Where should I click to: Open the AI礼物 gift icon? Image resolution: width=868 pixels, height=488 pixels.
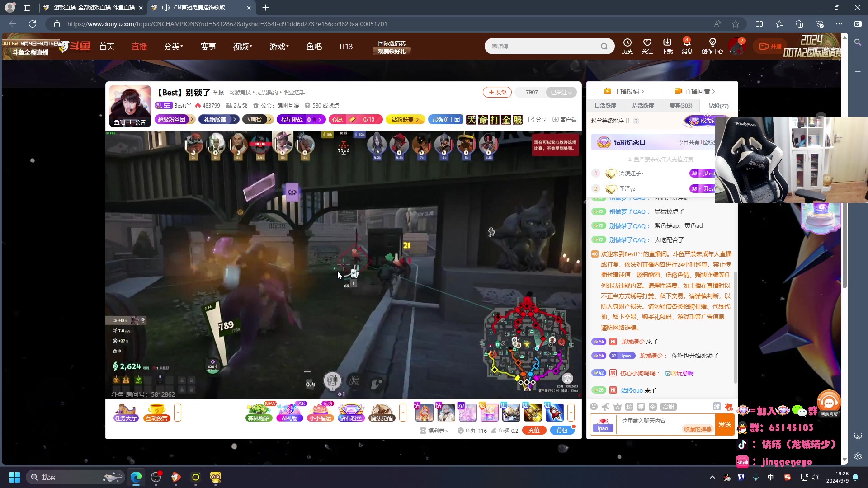289,412
